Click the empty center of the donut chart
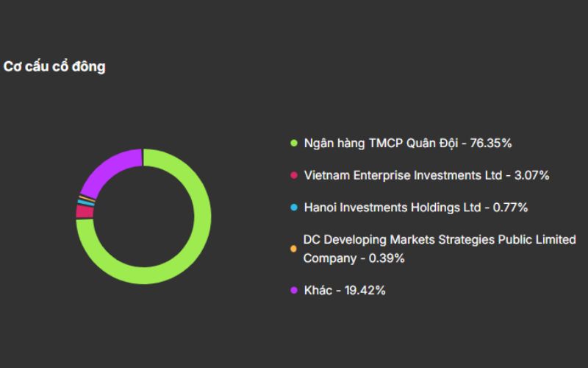Image resolution: width=588 pixels, height=368 pixels. point(143,216)
